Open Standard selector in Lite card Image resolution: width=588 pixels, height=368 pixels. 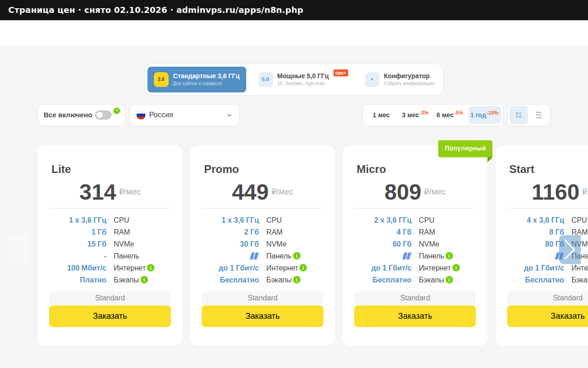[110, 298]
